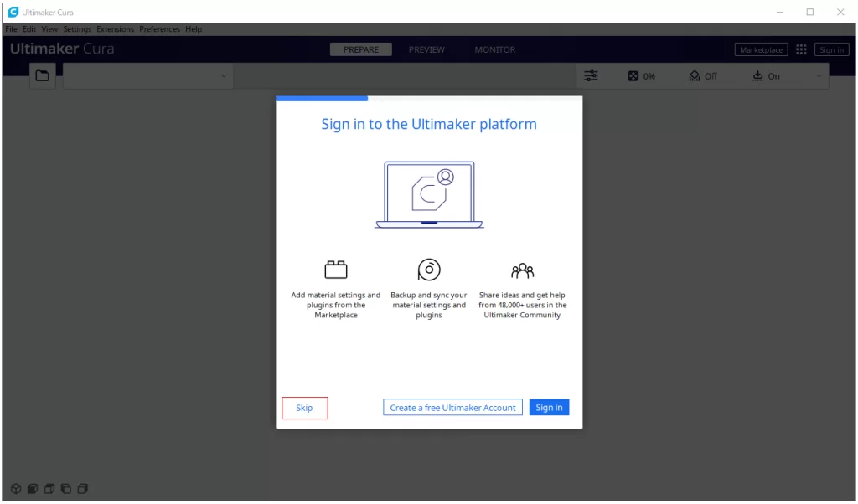Open the file folder icon in toolbar
Viewport: 858px width, 504px height.
click(x=42, y=76)
